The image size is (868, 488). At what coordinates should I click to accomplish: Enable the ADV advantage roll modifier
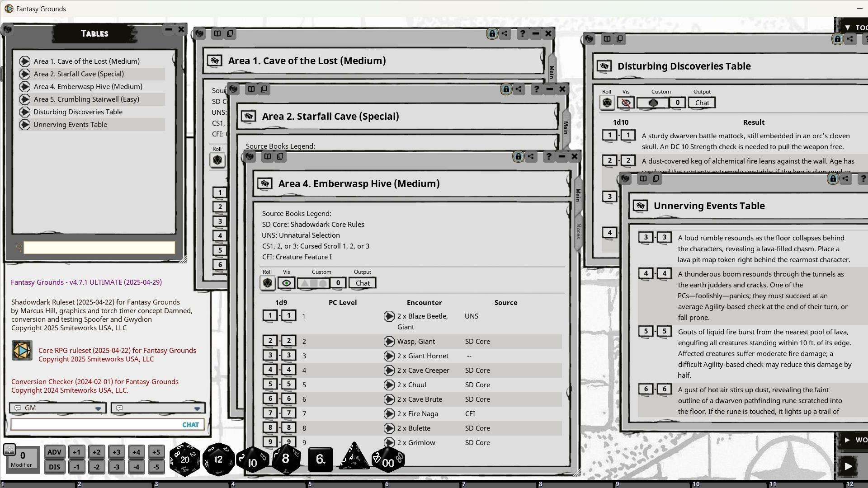pyautogui.click(x=54, y=452)
